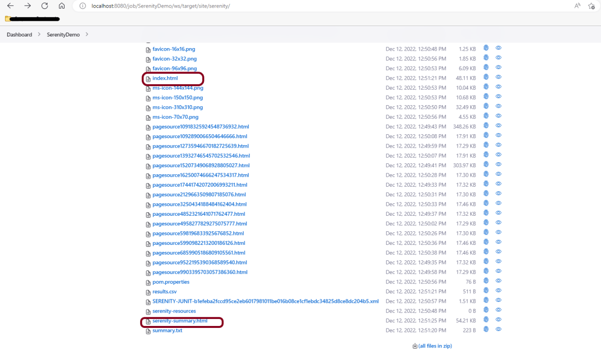Click the browser address bar URL
This screenshot has width=601, height=364.
coord(161,6)
